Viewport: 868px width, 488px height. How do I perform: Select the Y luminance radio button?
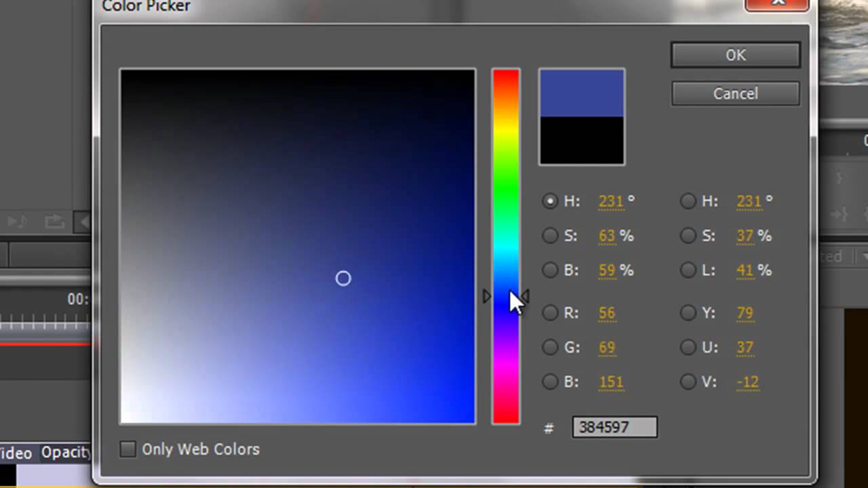688,312
